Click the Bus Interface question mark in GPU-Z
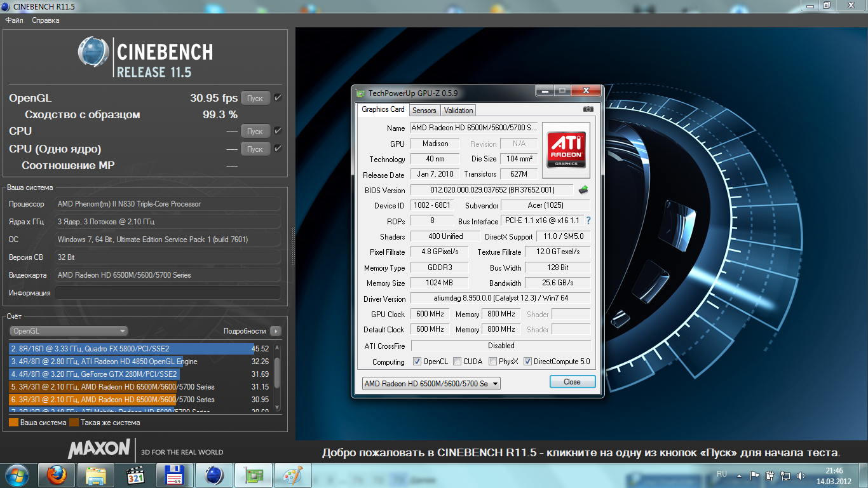The height and width of the screenshot is (488, 868). [588, 220]
